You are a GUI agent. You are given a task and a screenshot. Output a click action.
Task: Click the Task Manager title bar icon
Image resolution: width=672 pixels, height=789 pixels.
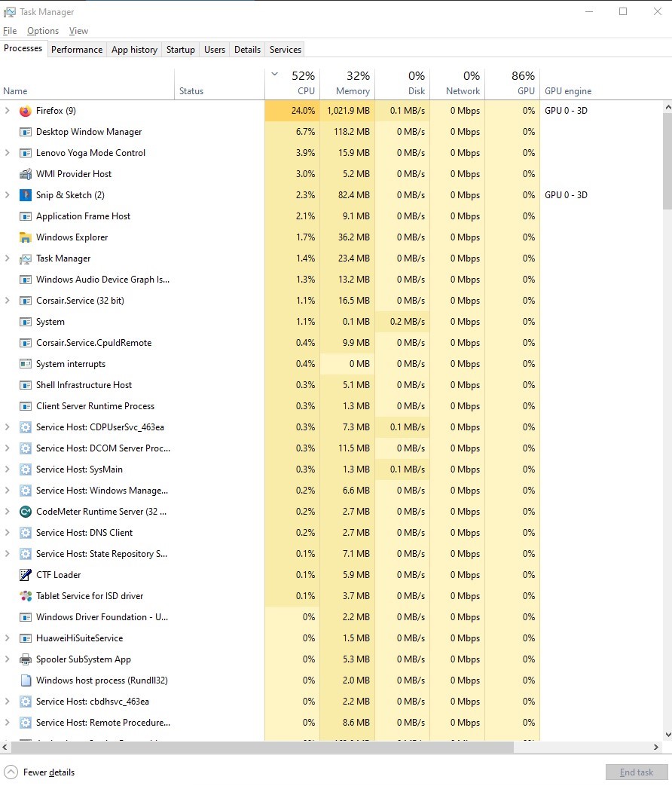point(10,11)
